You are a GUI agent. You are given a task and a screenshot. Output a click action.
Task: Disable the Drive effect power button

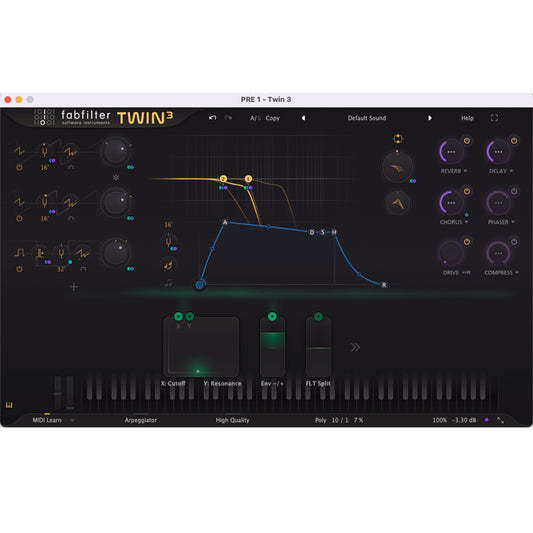tap(467, 242)
